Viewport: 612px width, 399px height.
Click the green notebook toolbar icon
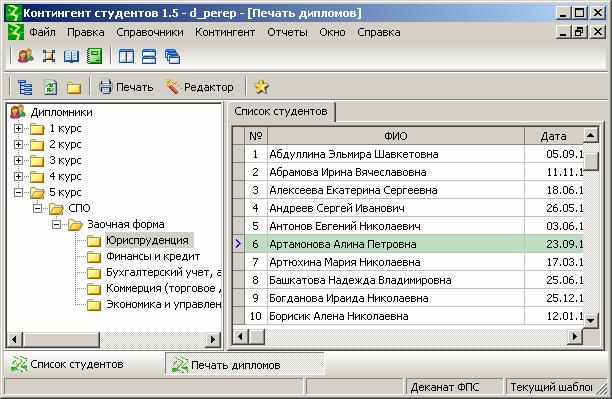pos(94,56)
